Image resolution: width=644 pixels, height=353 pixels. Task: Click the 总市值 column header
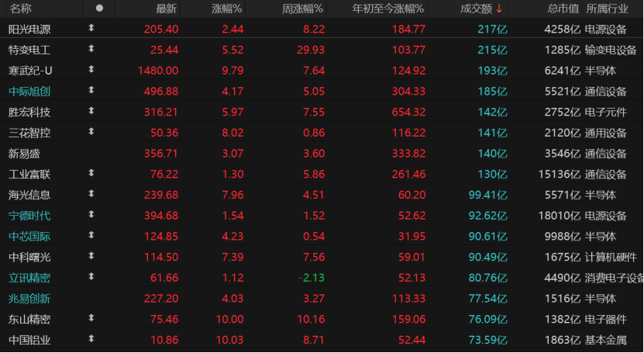coord(563,9)
